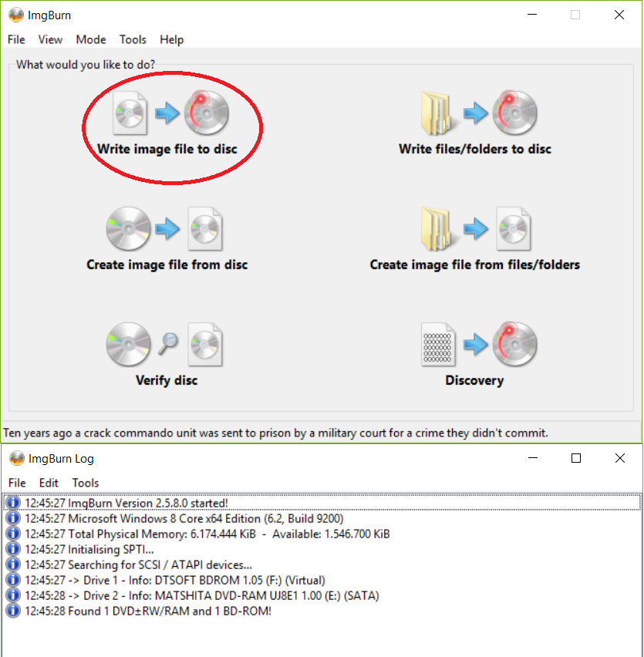
Task: Select the 'Initialising SPTI...' log line
Action: [x=322, y=549]
